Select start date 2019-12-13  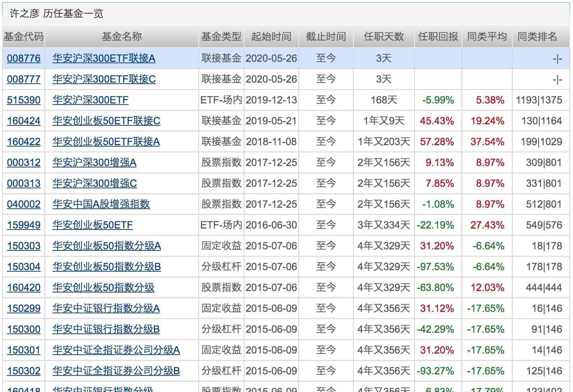tap(271, 100)
